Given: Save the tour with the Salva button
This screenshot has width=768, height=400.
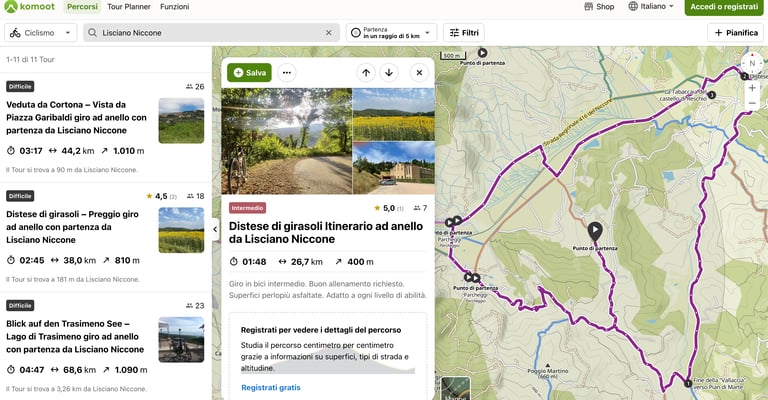Looking at the screenshot, I should point(249,72).
